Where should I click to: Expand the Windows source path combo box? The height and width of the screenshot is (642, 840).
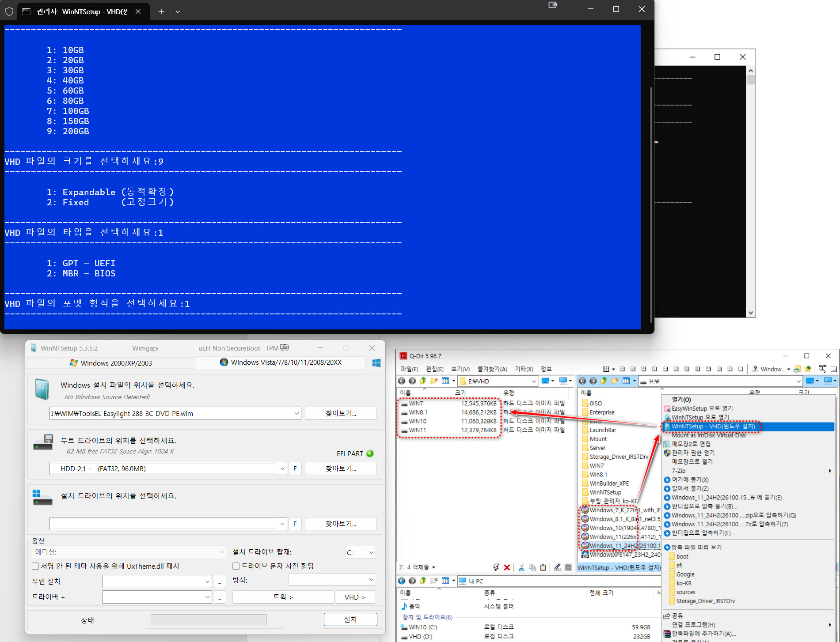tap(296, 413)
